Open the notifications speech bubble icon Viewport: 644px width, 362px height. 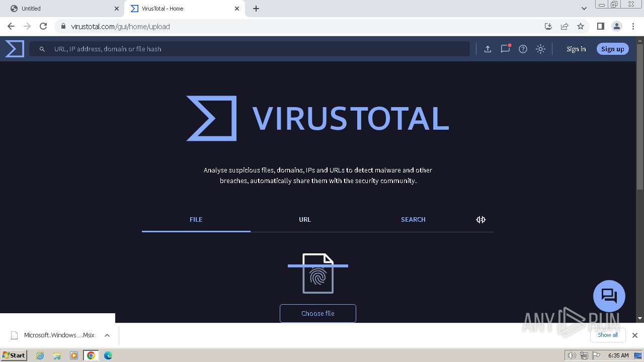pos(505,49)
